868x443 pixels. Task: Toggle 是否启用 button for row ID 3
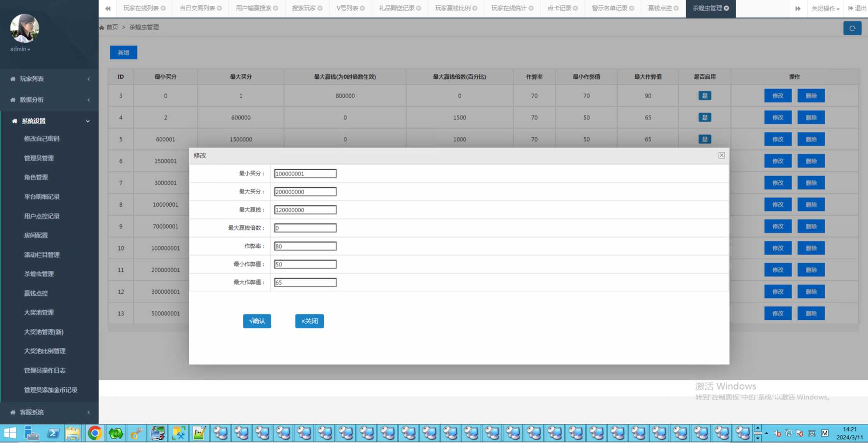click(704, 96)
